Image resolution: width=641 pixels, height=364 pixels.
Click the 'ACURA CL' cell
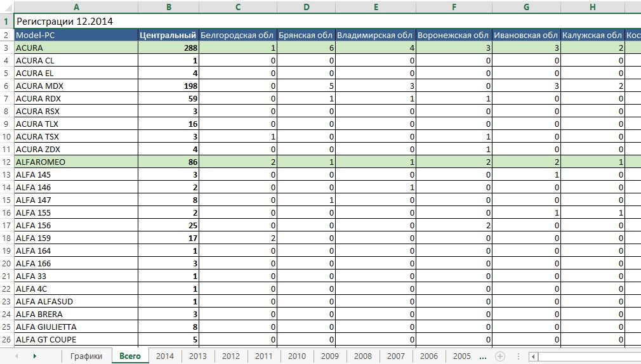point(76,60)
